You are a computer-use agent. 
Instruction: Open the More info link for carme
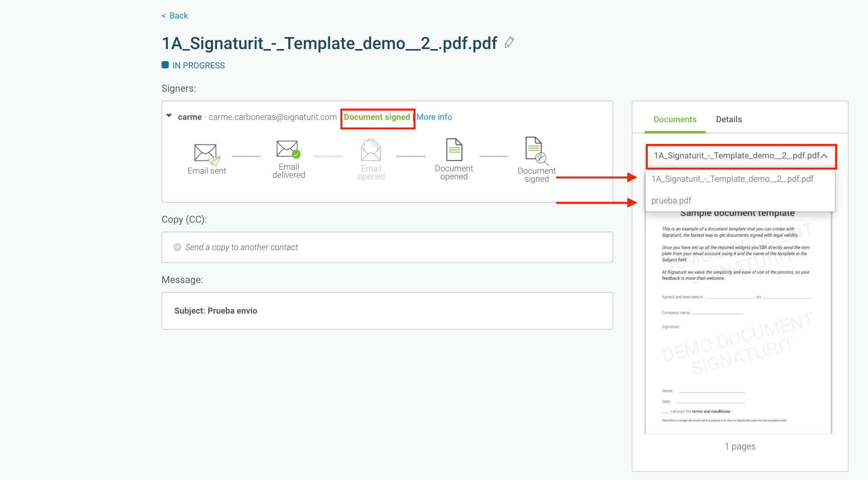click(x=434, y=117)
